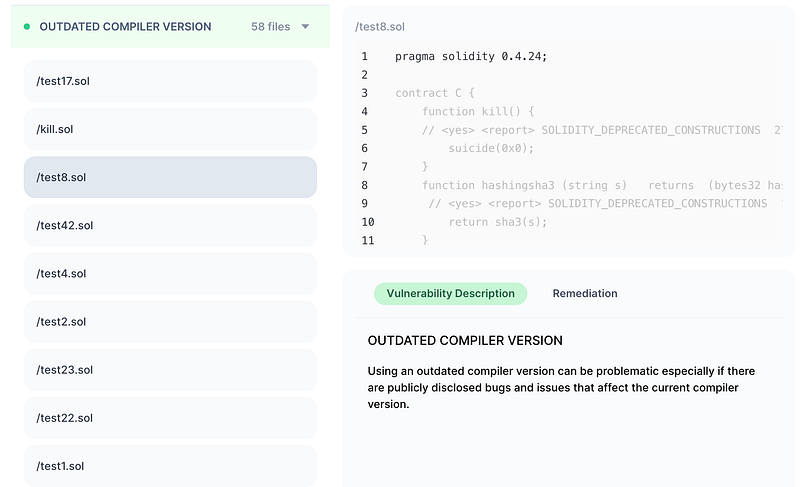The width and height of the screenshot is (800, 487).
Task: Click the pragma solidity 0.4.24 code line
Action: pos(471,56)
